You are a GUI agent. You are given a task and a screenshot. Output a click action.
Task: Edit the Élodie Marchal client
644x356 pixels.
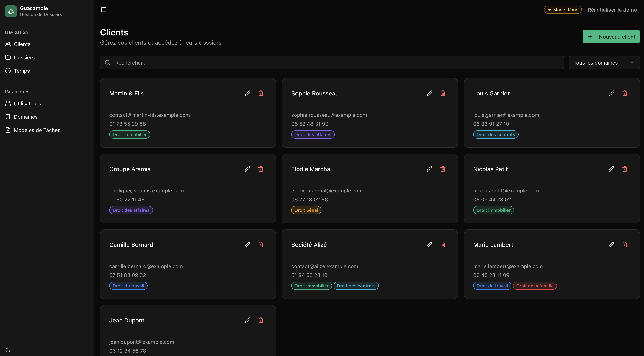point(429,169)
